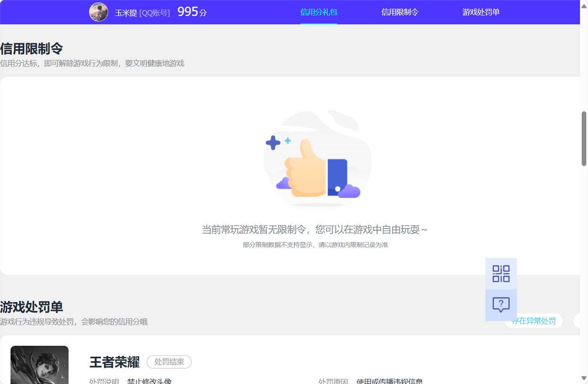The width and height of the screenshot is (588, 384).
Task: Open the 信用限制令 tab
Action: click(x=399, y=12)
